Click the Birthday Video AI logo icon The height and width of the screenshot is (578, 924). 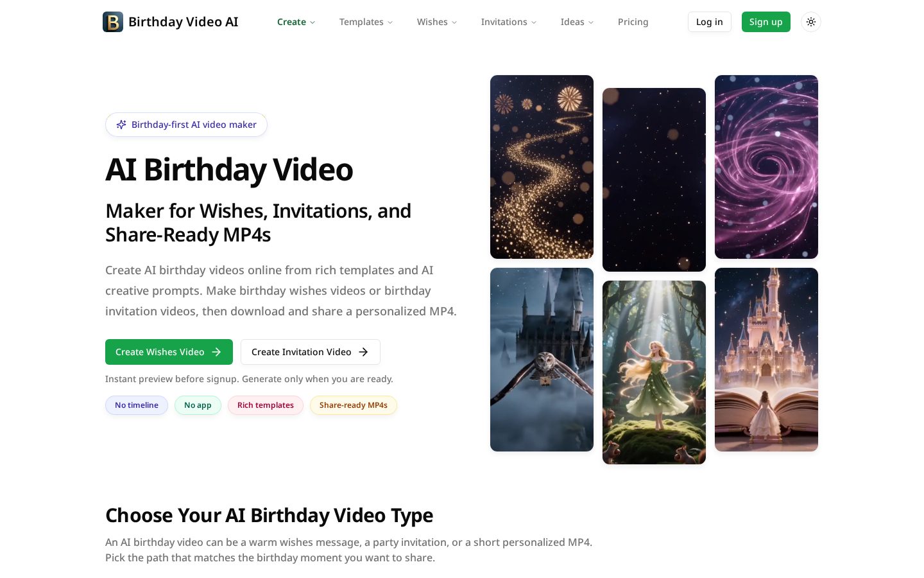click(113, 22)
